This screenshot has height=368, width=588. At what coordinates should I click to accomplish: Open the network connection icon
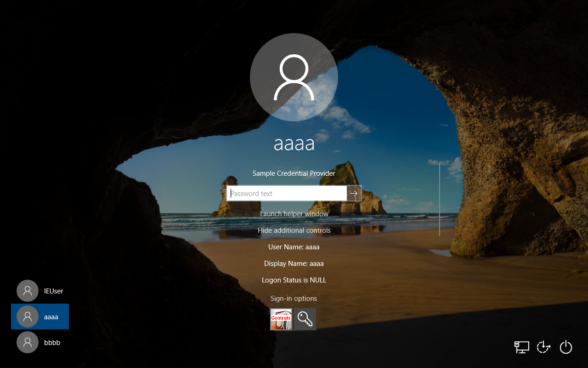point(522,347)
